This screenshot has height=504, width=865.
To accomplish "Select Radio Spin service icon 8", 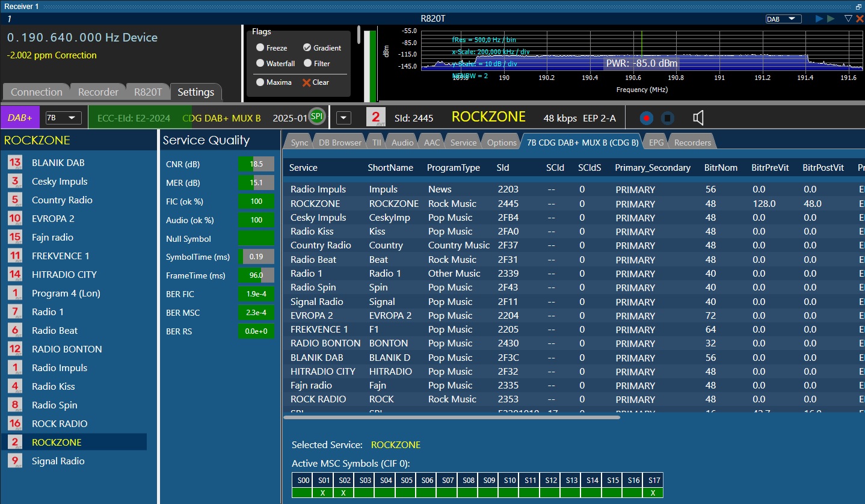I will pyautogui.click(x=15, y=405).
